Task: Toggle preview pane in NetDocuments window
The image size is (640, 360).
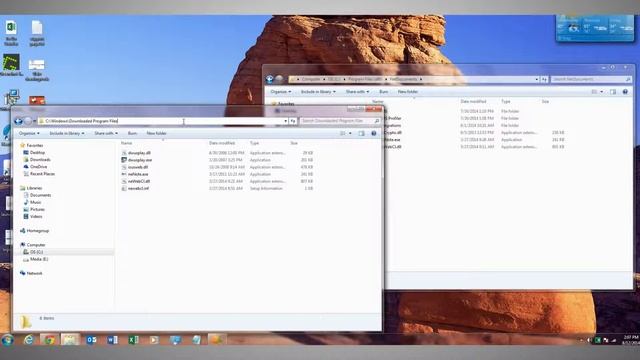Action: 613,92
